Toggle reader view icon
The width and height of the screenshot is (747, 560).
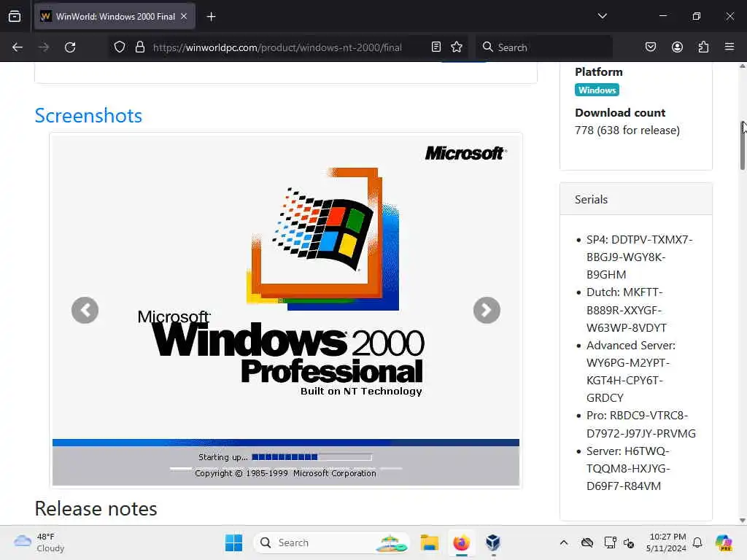pos(436,47)
